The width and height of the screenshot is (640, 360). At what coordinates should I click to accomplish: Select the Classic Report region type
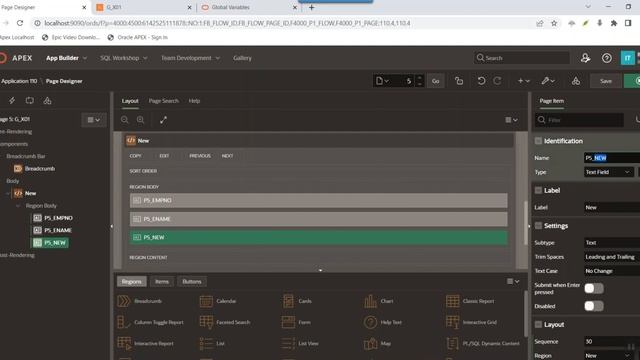470,301
